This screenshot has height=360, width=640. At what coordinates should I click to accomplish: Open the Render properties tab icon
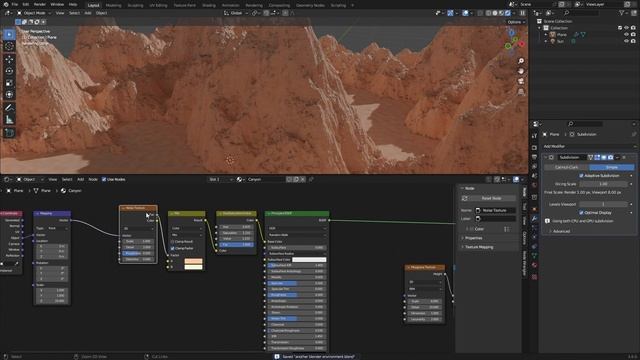(x=534, y=147)
